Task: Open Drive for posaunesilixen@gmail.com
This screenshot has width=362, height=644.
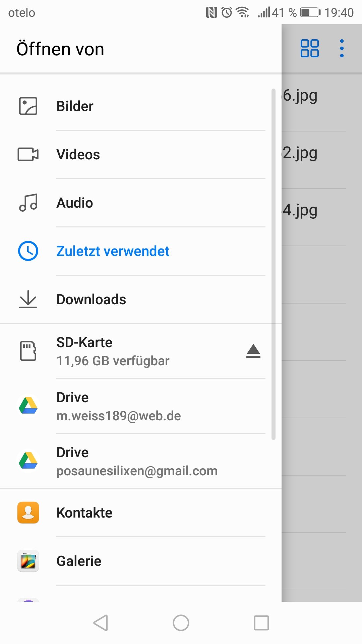Action: [x=137, y=461]
